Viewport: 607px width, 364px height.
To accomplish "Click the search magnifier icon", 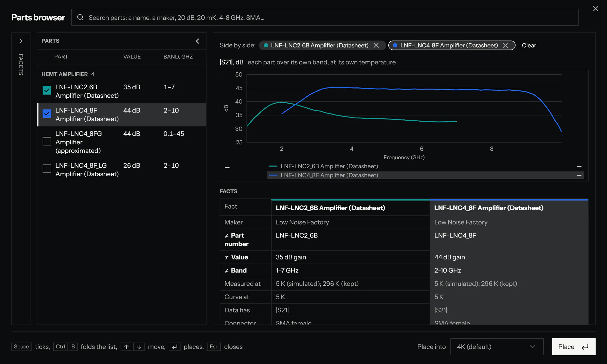I will pyautogui.click(x=80, y=17).
